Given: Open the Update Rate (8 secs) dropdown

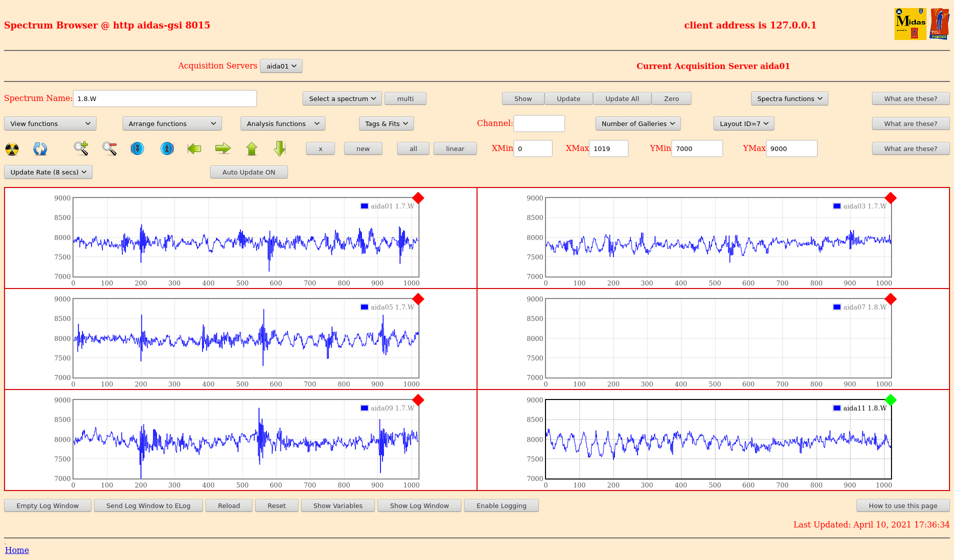Looking at the screenshot, I should click(48, 172).
